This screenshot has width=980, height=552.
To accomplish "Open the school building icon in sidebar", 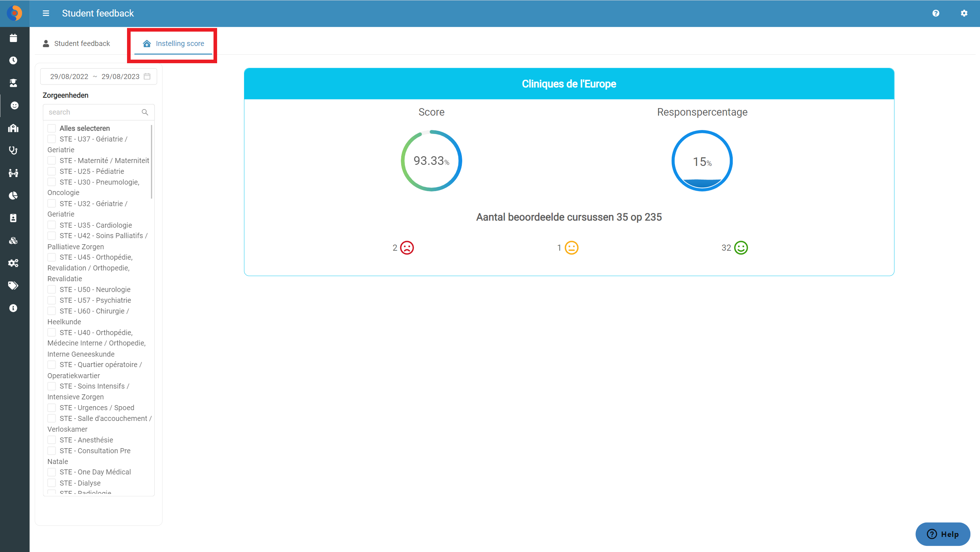I will tap(13, 128).
